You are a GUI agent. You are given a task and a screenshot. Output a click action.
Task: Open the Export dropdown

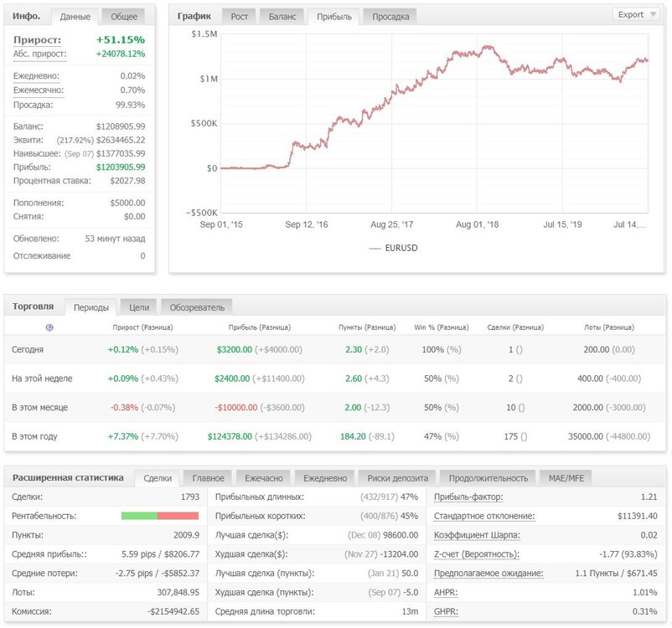coord(637,14)
